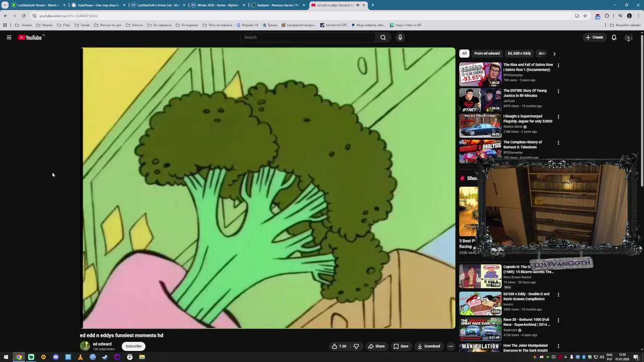Open the Pomoce do gier bookmarks folder
The image size is (644, 362).
pyautogui.click(x=108, y=25)
